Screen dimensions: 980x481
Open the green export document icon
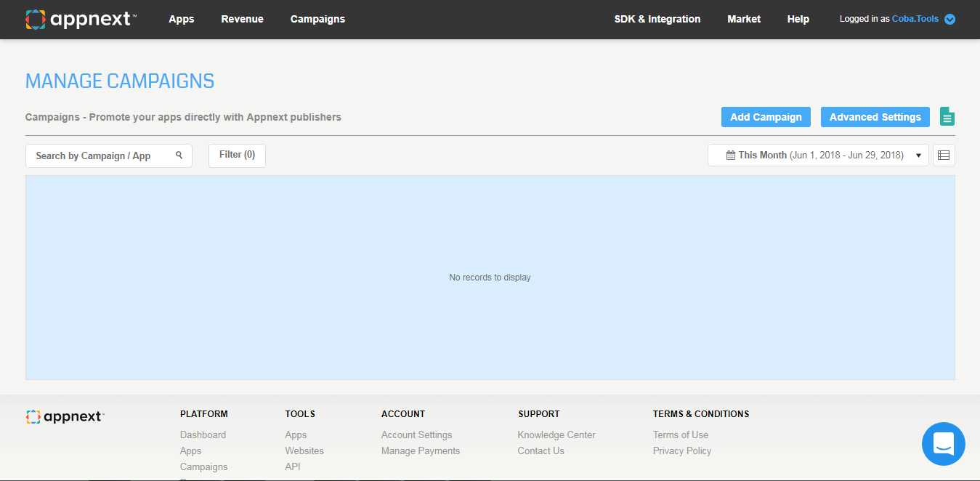tap(947, 116)
